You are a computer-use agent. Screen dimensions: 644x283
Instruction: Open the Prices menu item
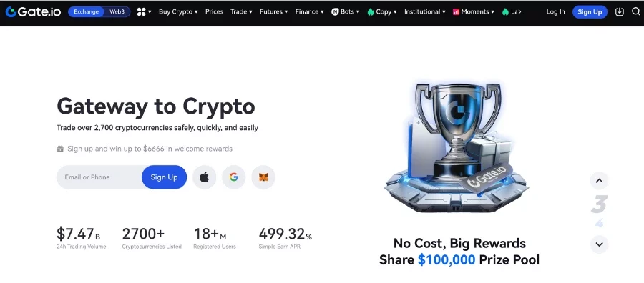(215, 12)
